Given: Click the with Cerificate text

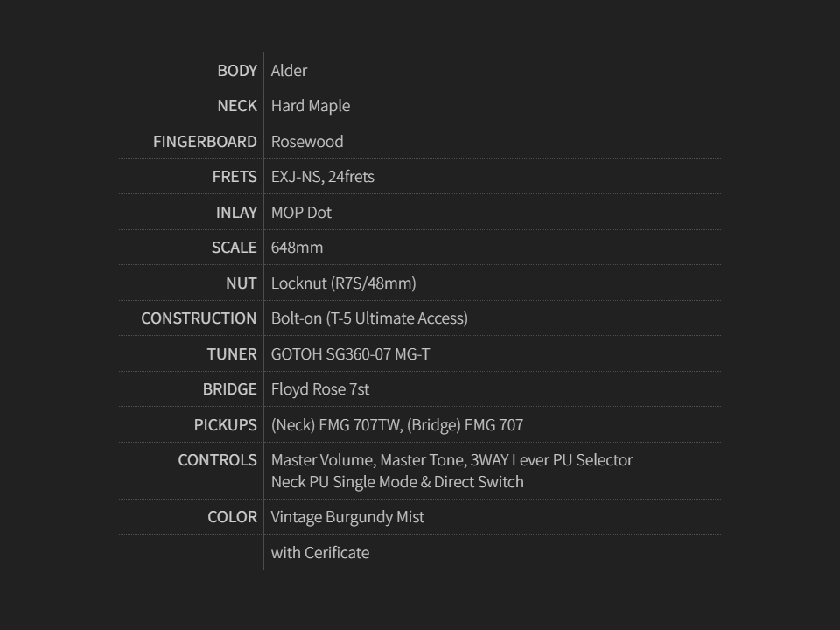Looking at the screenshot, I should (320, 553).
